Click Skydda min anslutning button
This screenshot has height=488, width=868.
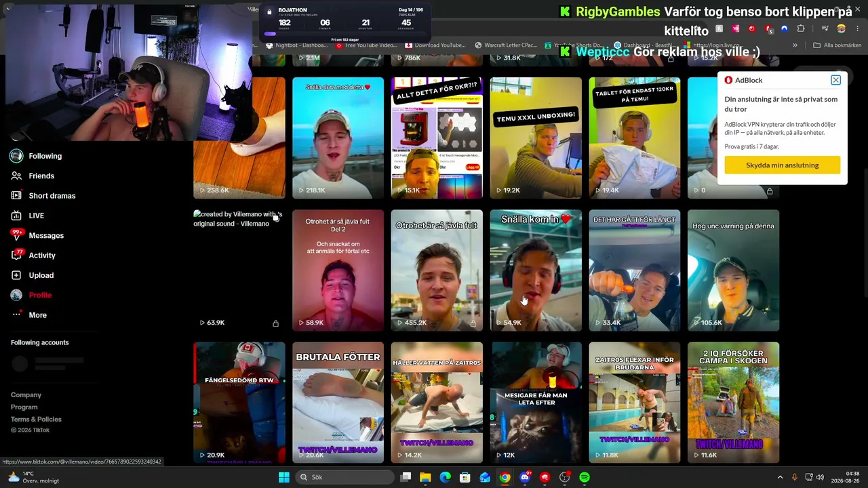[782, 165]
